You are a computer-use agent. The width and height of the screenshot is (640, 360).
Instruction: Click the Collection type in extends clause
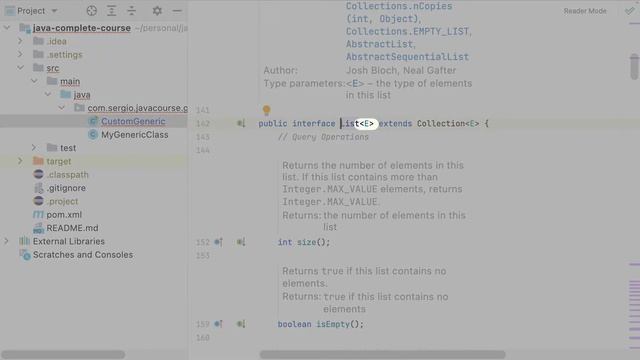tap(441, 123)
